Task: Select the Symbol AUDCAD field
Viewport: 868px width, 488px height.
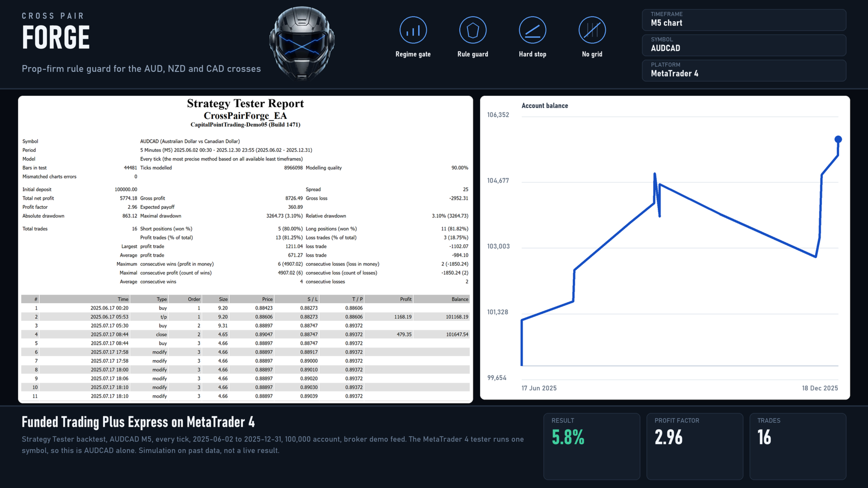Action: pos(744,45)
